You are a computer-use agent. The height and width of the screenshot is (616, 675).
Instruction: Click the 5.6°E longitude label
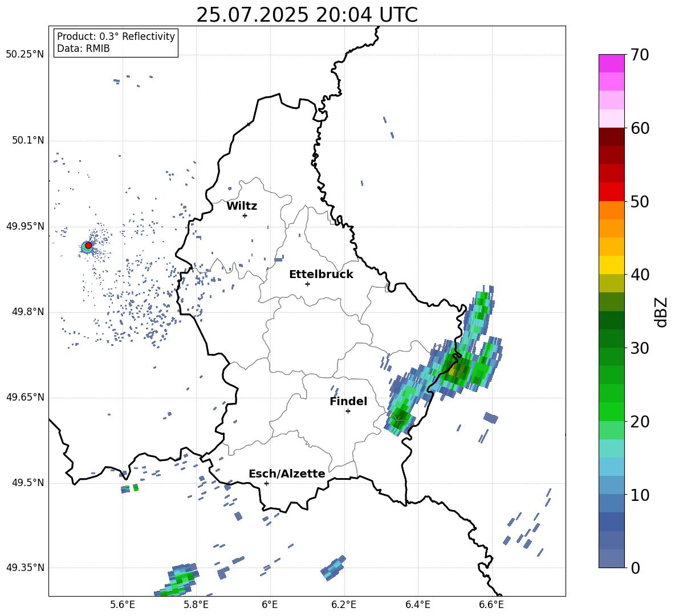tap(123, 605)
